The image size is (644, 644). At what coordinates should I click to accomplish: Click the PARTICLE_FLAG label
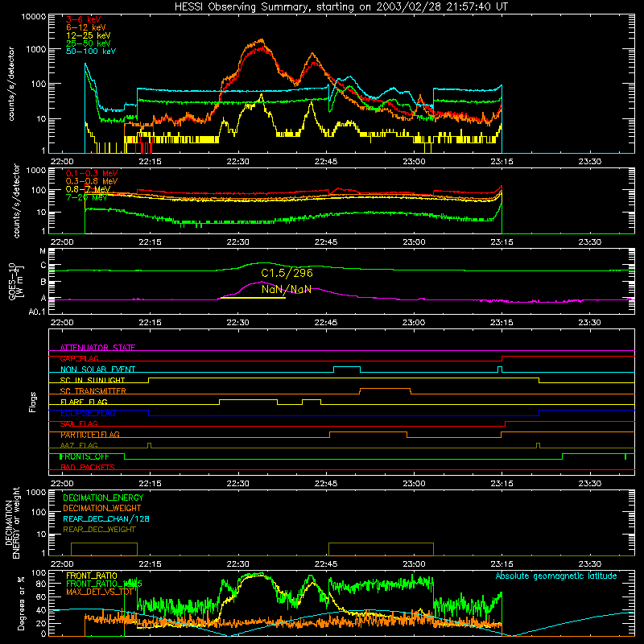coord(90,435)
